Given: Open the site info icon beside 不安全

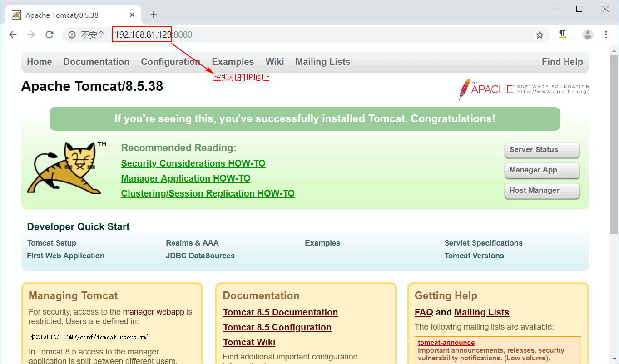Looking at the screenshot, I should click(72, 34).
